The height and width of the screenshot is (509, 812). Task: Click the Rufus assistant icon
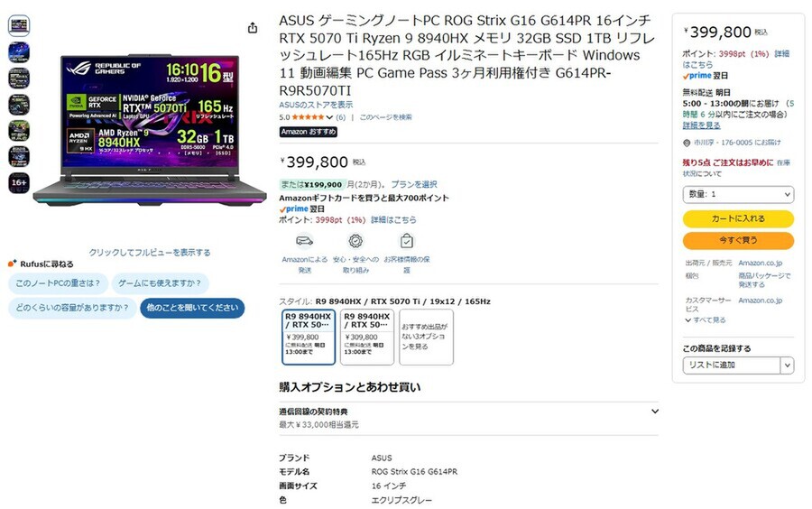[x=13, y=264]
